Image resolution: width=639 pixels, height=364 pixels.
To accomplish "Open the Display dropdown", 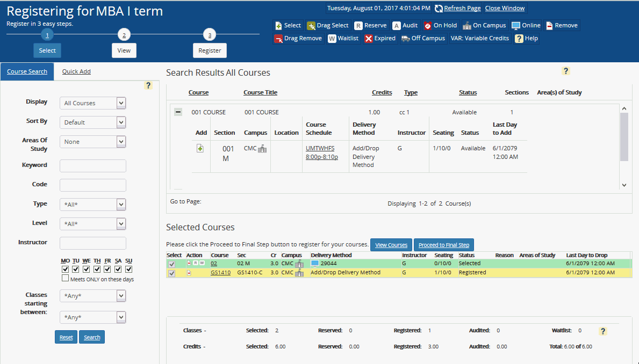I will click(x=92, y=103).
